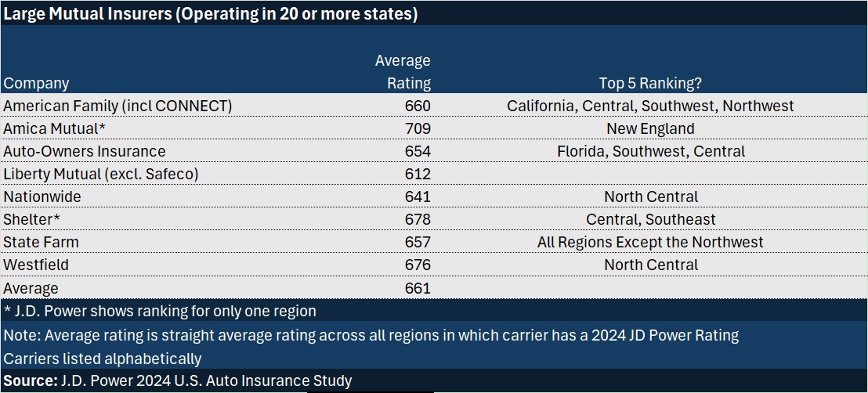Viewport: 868px width, 393px height.
Task: Click the 'Top 5 Ranking?' column header
Action: (x=649, y=83)
